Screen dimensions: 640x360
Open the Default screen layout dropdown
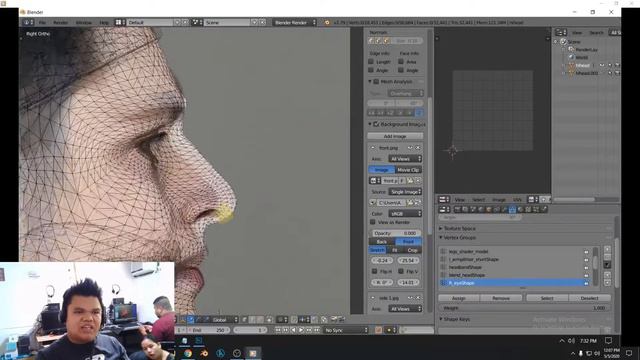click(x=121, y=22)
